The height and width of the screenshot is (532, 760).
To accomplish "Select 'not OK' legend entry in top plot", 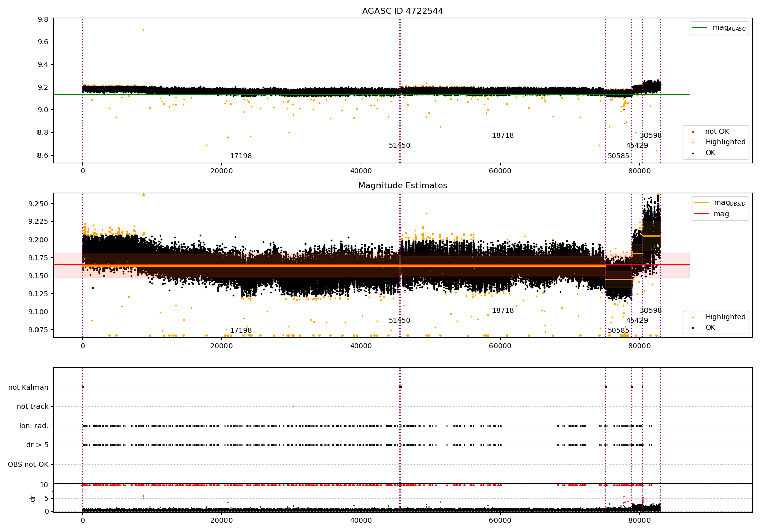I will pyautogui.click(x=717, y=132).
